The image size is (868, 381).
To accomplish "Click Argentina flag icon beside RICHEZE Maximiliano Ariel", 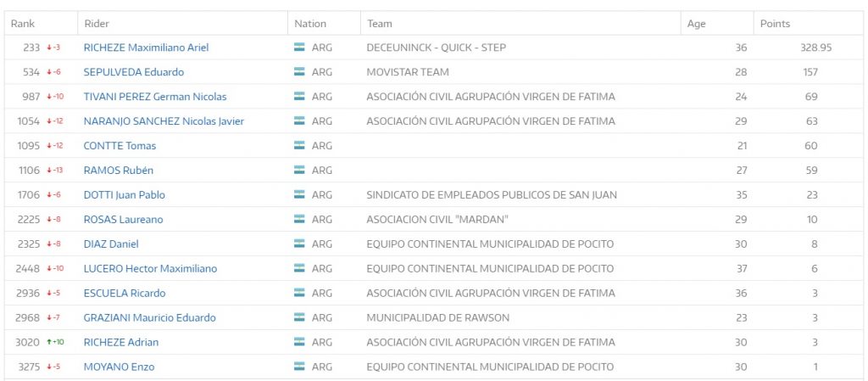I will tap(299, 48).
